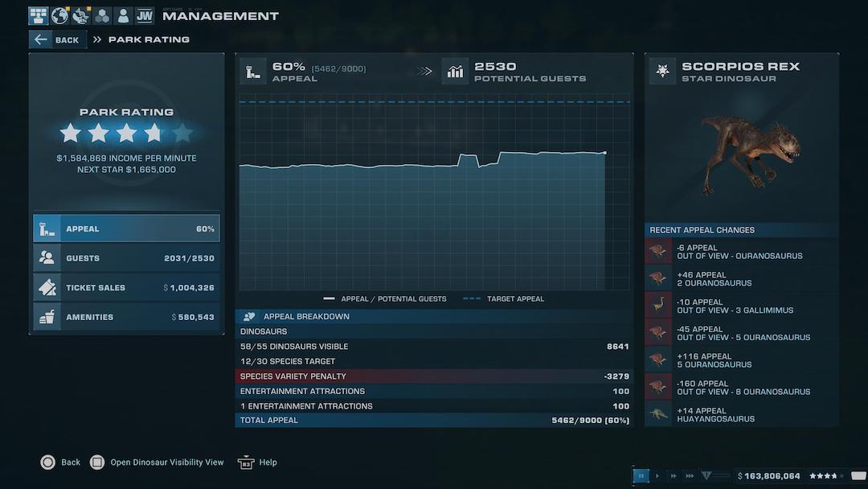Open the genome DNA research icon
The height and width of the screenshot is (489, 868).
coord(81,15)
